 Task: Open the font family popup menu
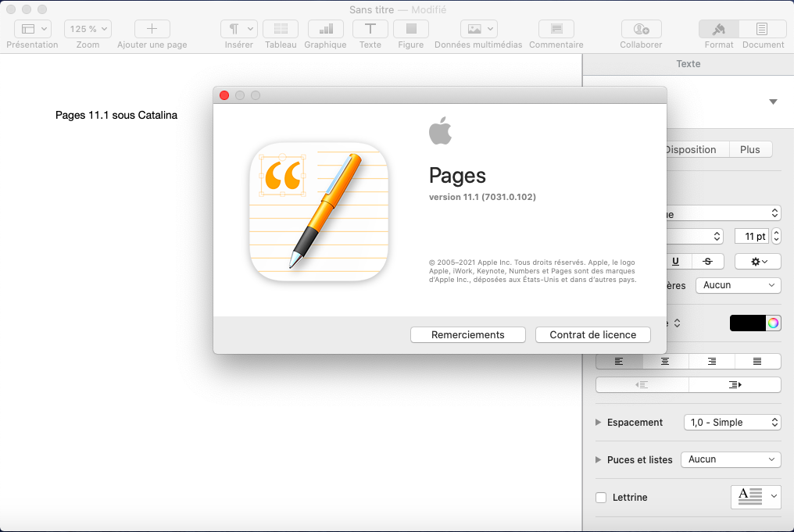coord(723,213)
